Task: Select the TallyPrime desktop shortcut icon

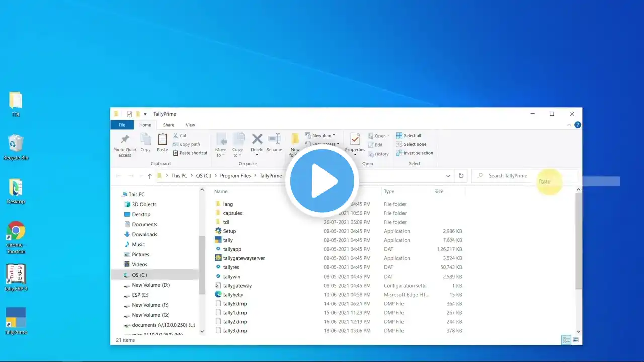Action: [x=16, y=321]
